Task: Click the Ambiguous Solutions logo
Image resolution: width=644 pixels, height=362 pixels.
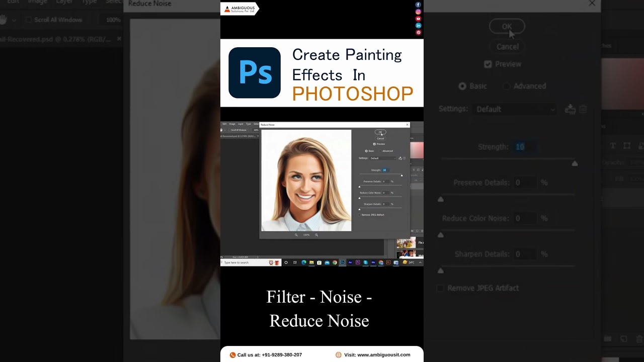Action: point(239,9)
